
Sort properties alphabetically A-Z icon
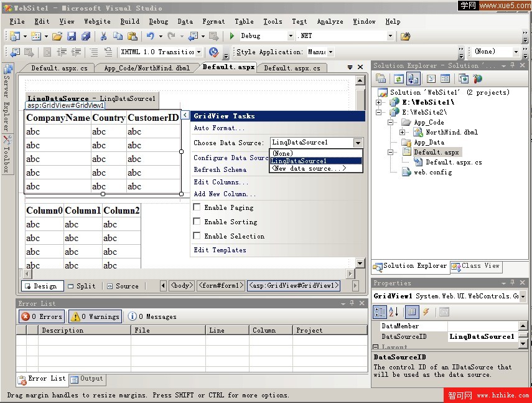point(394,311)
